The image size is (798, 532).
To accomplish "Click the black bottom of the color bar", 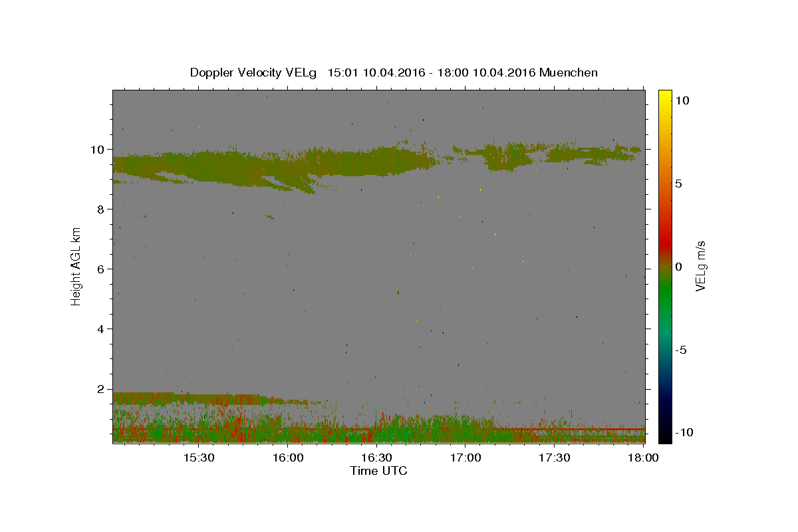I will (x=664, y=436).
